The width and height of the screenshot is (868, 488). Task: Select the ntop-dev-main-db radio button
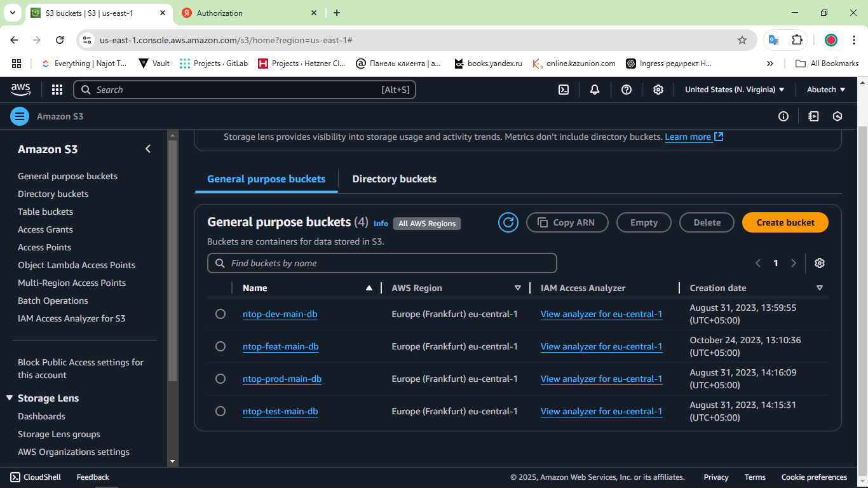tap(220, 314)
